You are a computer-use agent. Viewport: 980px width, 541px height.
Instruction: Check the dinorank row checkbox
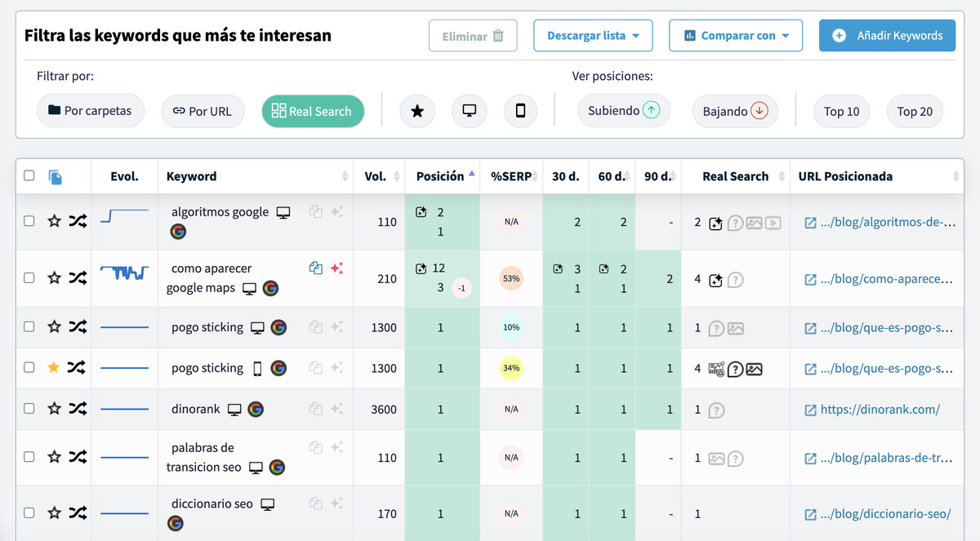[x=29, y=408]
